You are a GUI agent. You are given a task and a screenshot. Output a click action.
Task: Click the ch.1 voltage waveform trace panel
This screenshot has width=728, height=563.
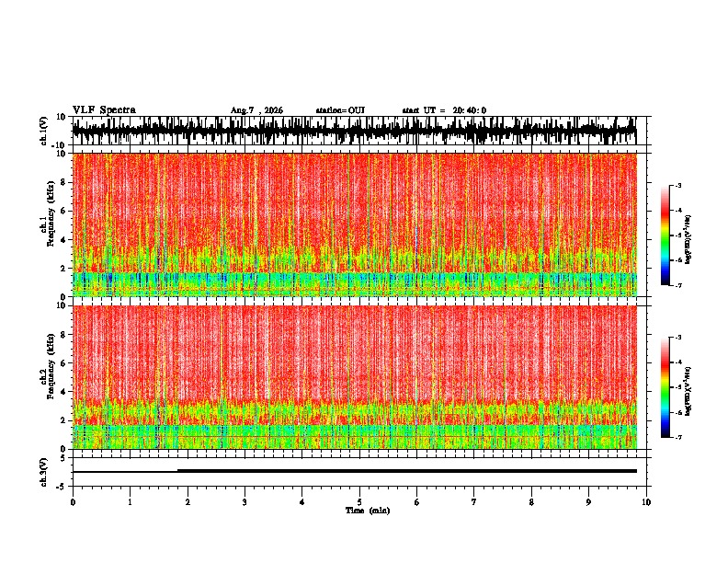click(x=361, y=131)
